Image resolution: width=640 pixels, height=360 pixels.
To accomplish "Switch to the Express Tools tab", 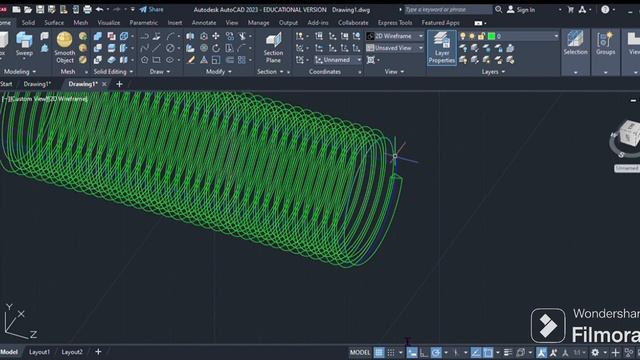I will (x=395, y=23).
